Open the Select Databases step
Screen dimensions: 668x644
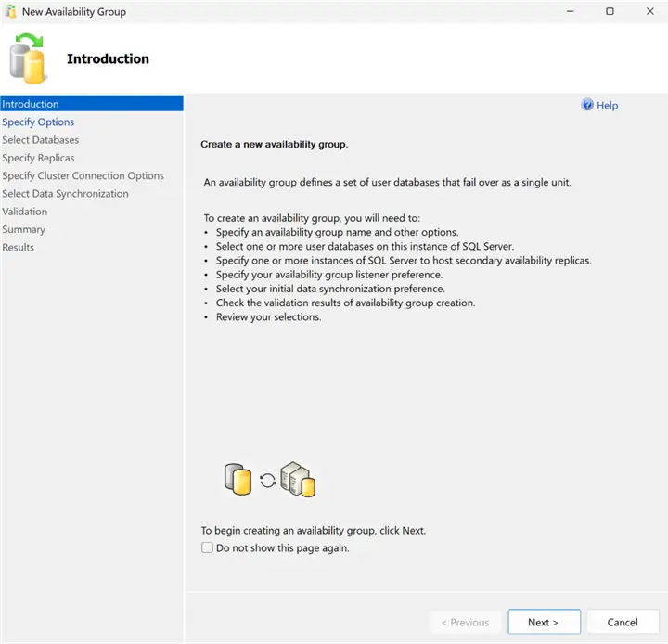pyautogui.click(x=41, y=140)
